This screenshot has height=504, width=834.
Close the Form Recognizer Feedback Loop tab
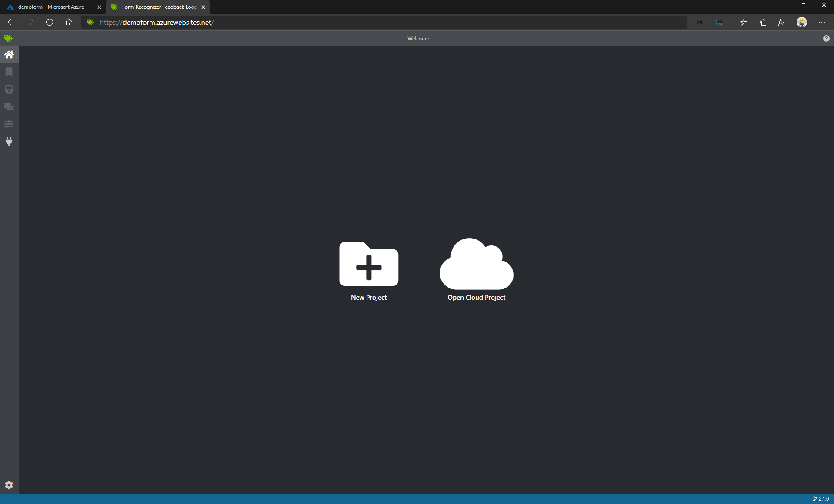(203, 7)
